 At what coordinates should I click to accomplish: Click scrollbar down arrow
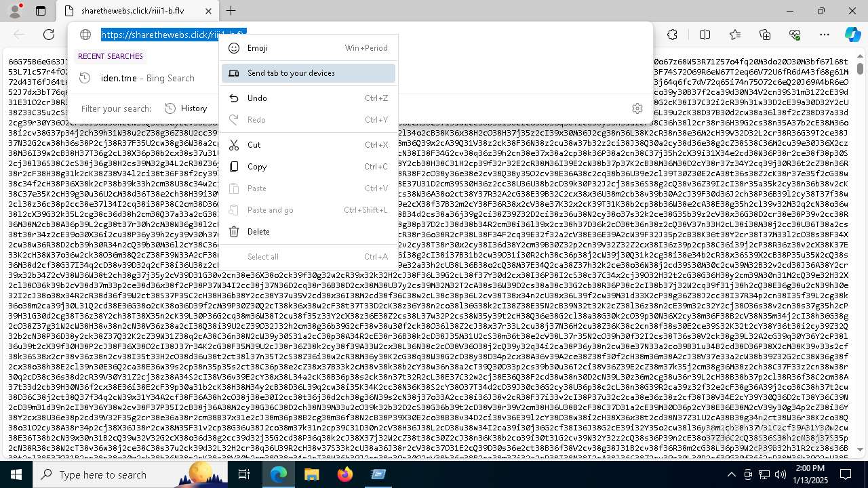click(860, 449)
